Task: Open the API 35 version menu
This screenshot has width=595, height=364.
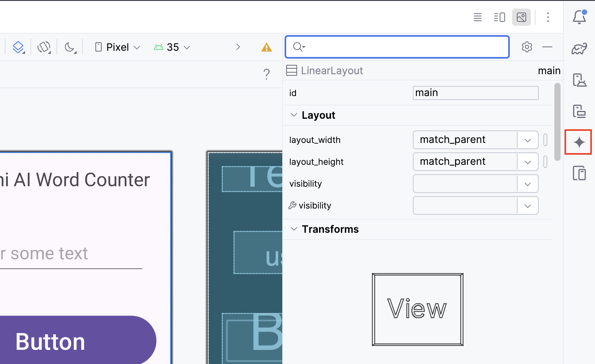Action: [172, 47]
